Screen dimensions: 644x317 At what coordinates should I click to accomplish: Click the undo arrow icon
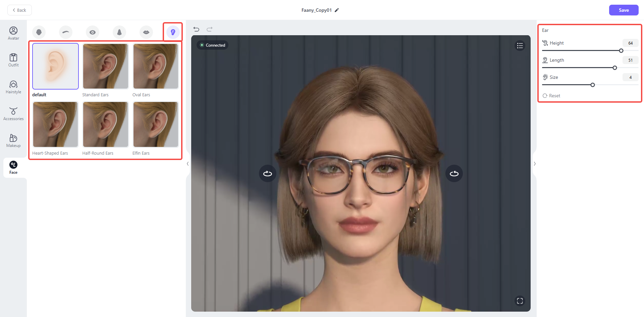click(196, 29)
